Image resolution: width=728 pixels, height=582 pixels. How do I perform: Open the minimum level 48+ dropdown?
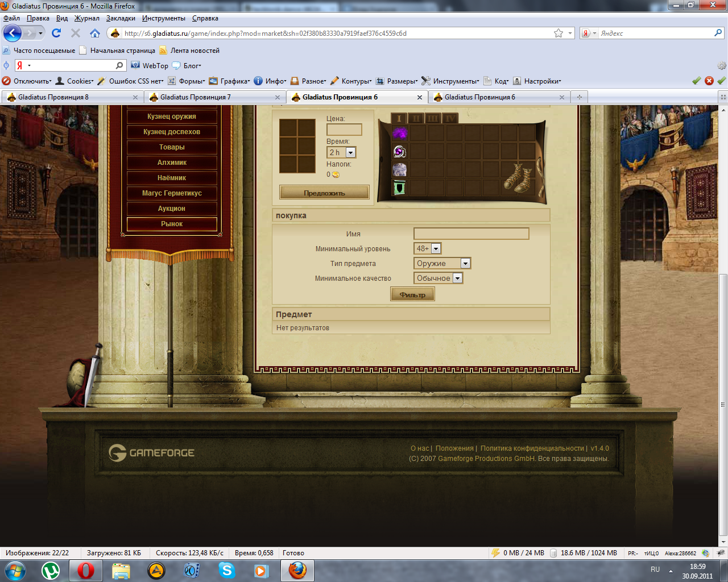tap(436, 248)
